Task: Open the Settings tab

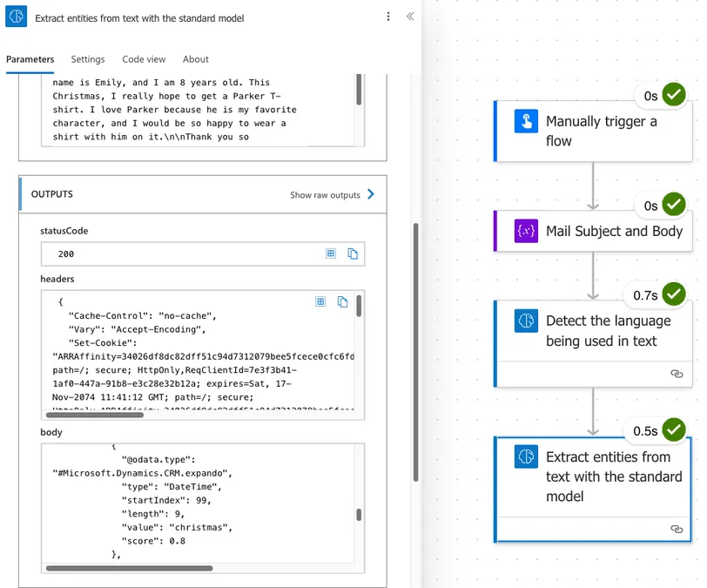Action: pos(88,59)
